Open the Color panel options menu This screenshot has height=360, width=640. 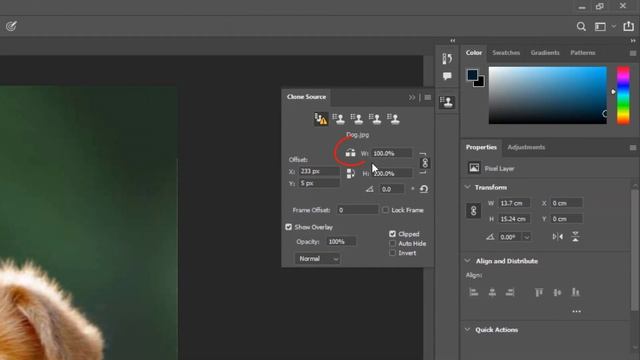point(633,53)
